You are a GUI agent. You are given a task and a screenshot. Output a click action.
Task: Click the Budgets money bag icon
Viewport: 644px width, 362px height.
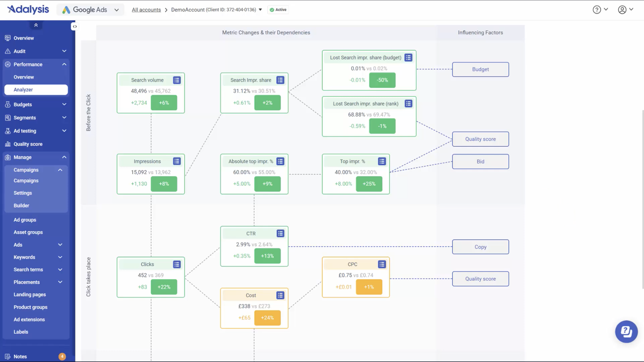click(x=8, y=104)
